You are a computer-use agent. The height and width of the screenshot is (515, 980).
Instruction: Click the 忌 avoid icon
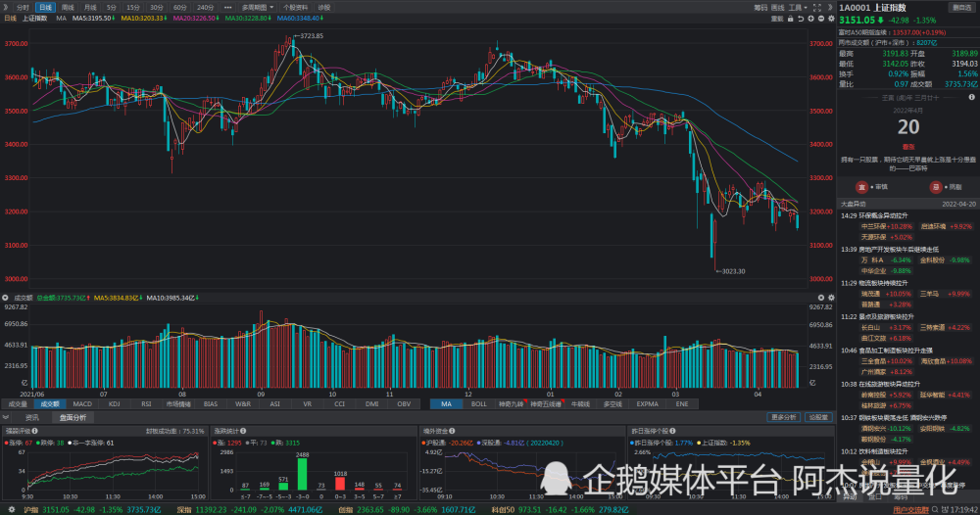pos(936,187)
